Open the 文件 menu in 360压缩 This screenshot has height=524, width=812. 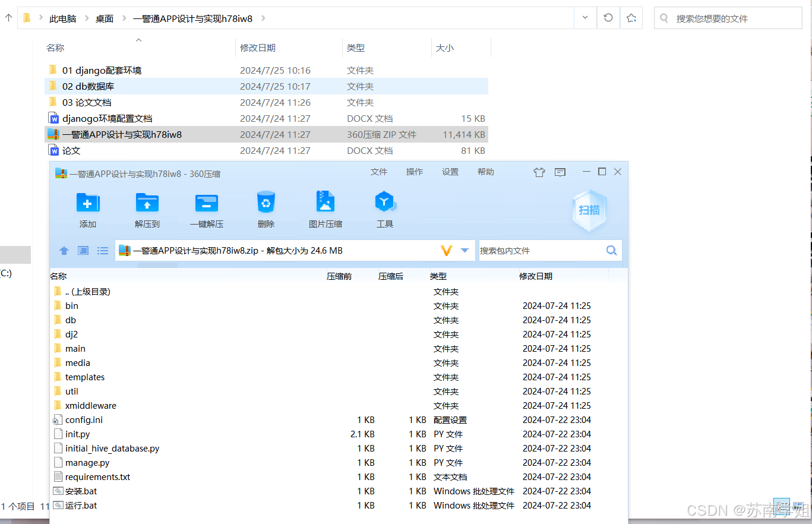pyautogui.click(x=379, y=172)
